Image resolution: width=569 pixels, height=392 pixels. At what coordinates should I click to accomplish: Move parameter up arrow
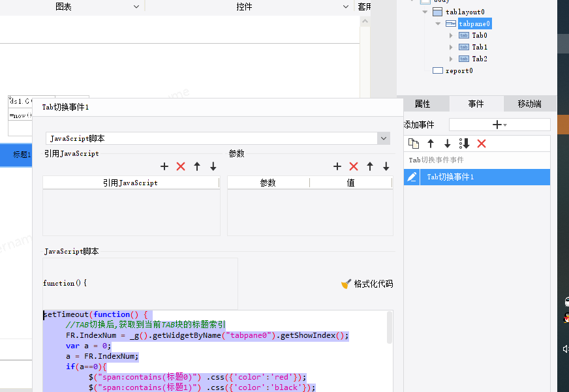pyautogui.click(x=370, y=166)
